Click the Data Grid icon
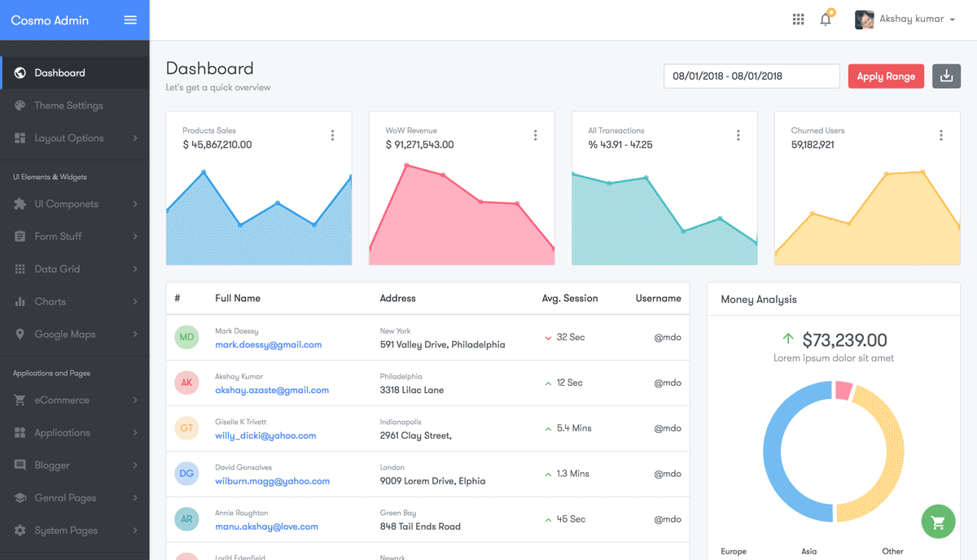 tap(20, 269)
